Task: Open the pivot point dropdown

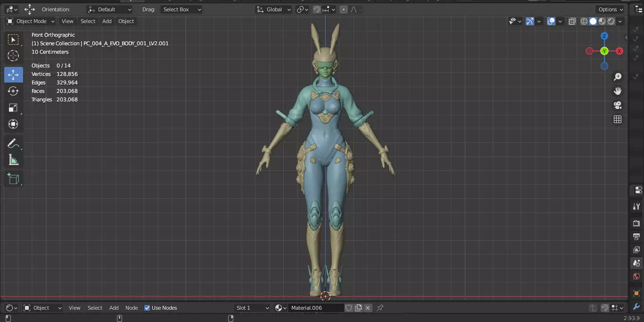Action: (302, 9)
